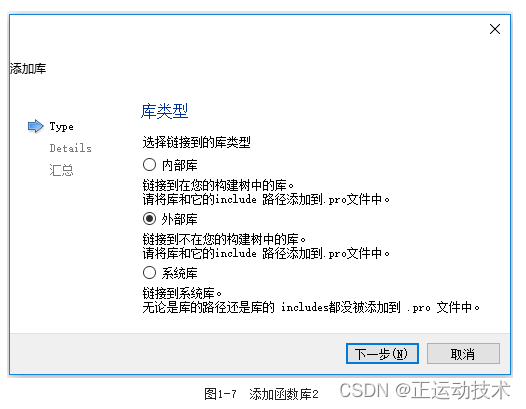Open the Type wizard step
The width and height of the screenshot is (526, 409).
click(61, 126)
